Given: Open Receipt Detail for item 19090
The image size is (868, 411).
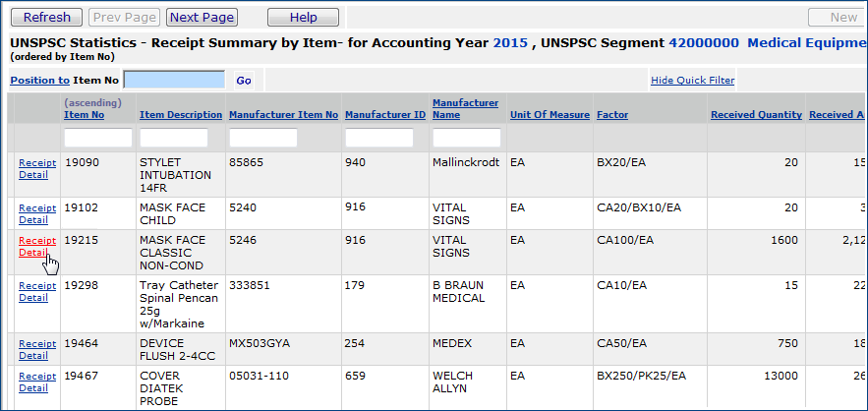Looking at the screenshot, I should tap(37, 168).
